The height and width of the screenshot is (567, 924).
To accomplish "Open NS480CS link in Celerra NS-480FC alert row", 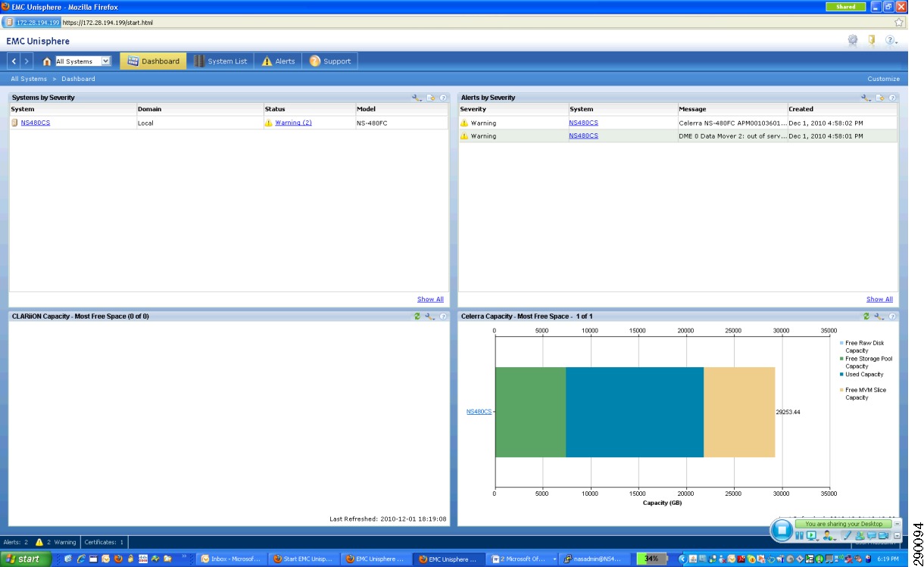I will [583, 123].
